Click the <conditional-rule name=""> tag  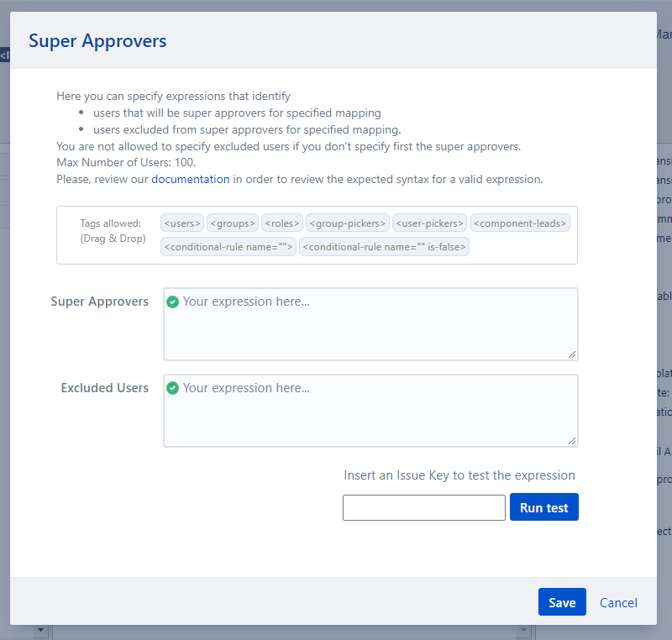228,247
